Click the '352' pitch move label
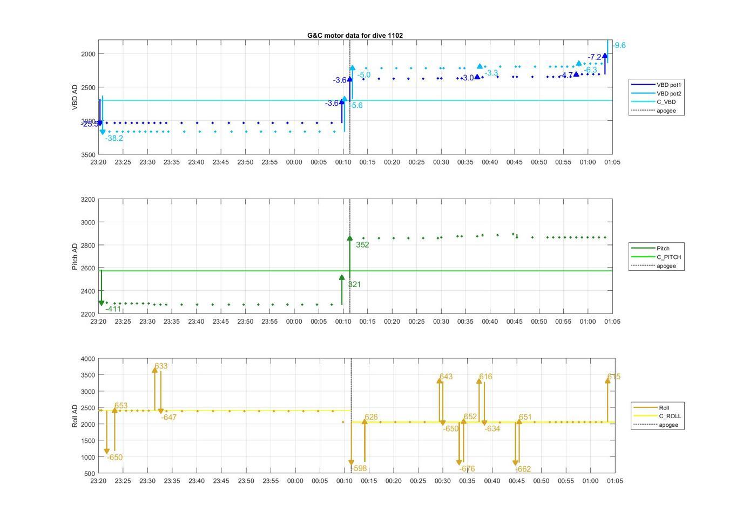756x532 pixels. pyautogui.click(x=363, y=244)
